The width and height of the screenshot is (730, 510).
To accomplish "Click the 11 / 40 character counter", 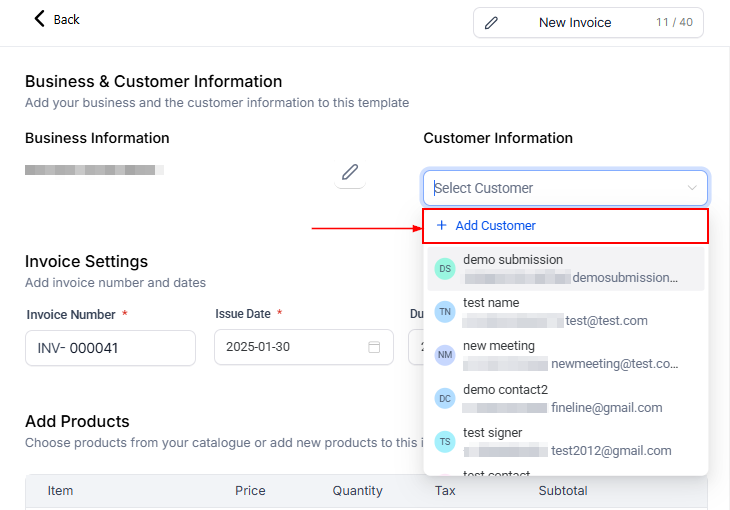I will pos(674,22).
